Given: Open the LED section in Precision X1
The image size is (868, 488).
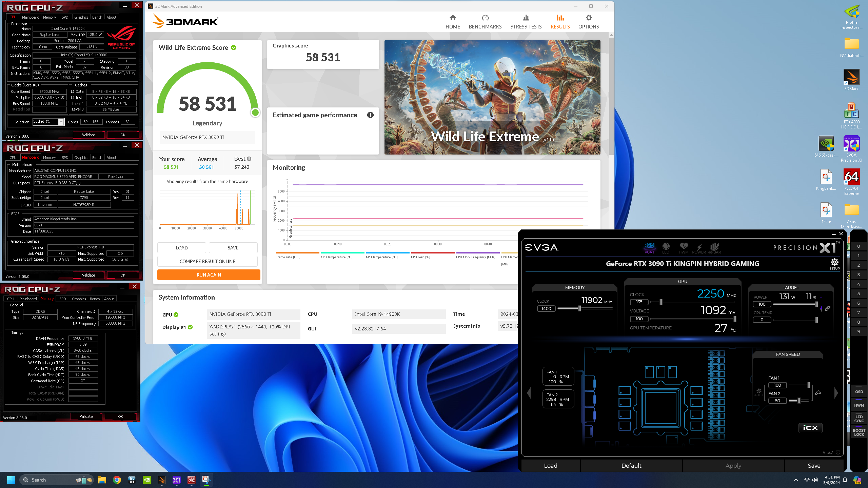Looking at the screenshot, I should pos(666,248).
